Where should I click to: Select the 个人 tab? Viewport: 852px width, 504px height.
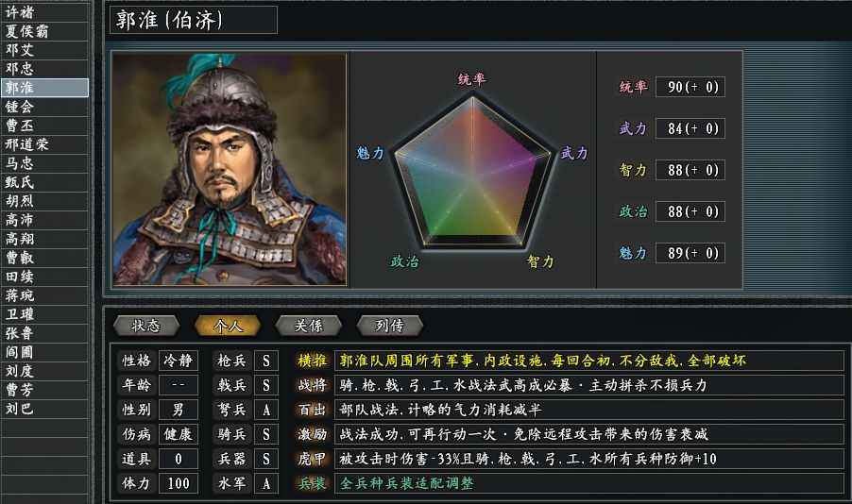pos(228,326)
